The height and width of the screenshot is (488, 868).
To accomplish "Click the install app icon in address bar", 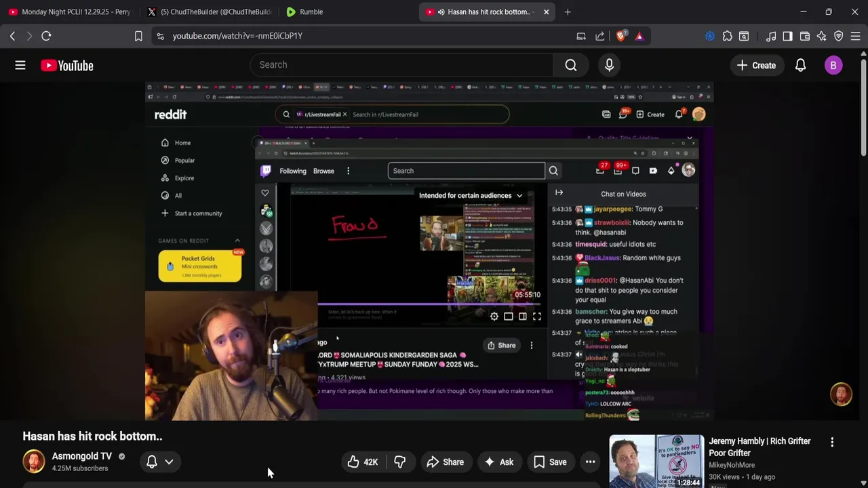I will point(581,36).
